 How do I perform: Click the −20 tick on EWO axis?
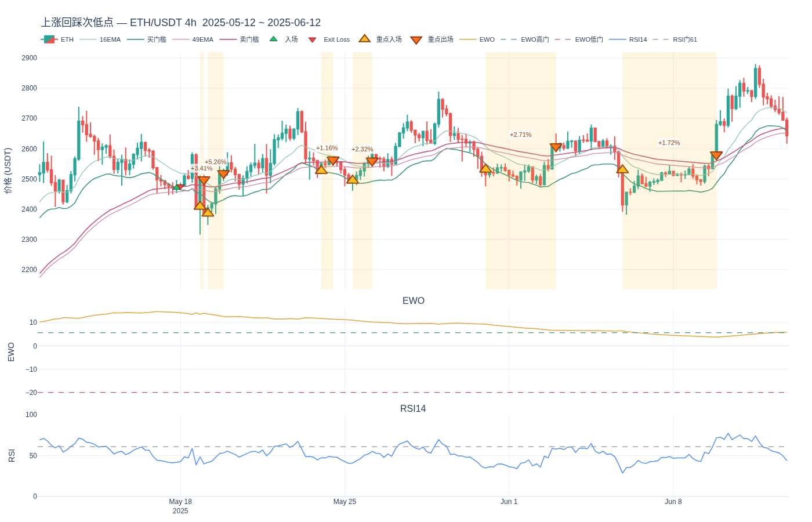(31, 393)
